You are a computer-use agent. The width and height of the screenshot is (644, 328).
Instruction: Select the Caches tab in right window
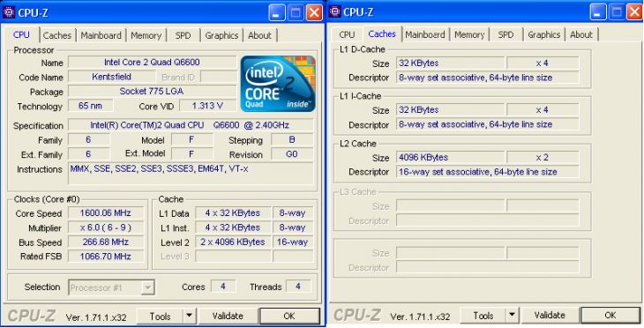382,34
